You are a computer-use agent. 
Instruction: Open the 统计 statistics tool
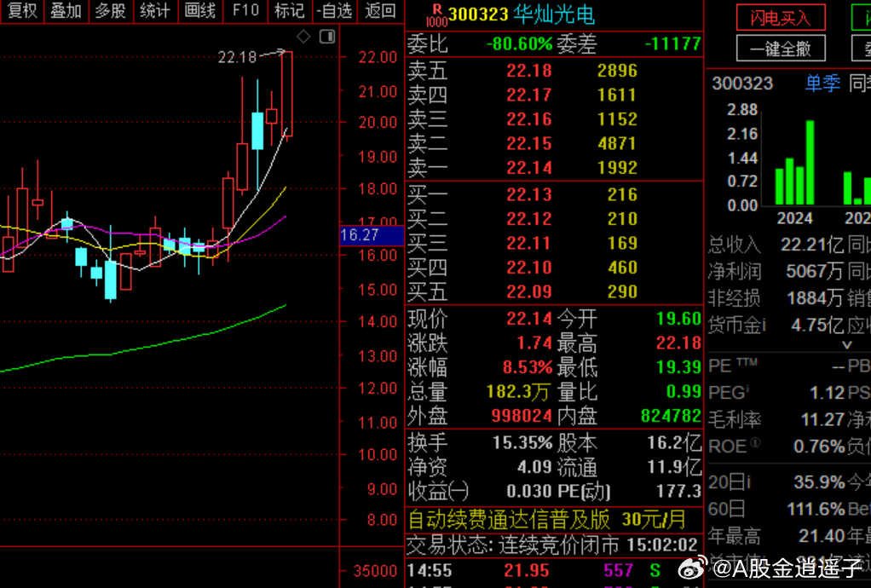(x=155, y=10)
